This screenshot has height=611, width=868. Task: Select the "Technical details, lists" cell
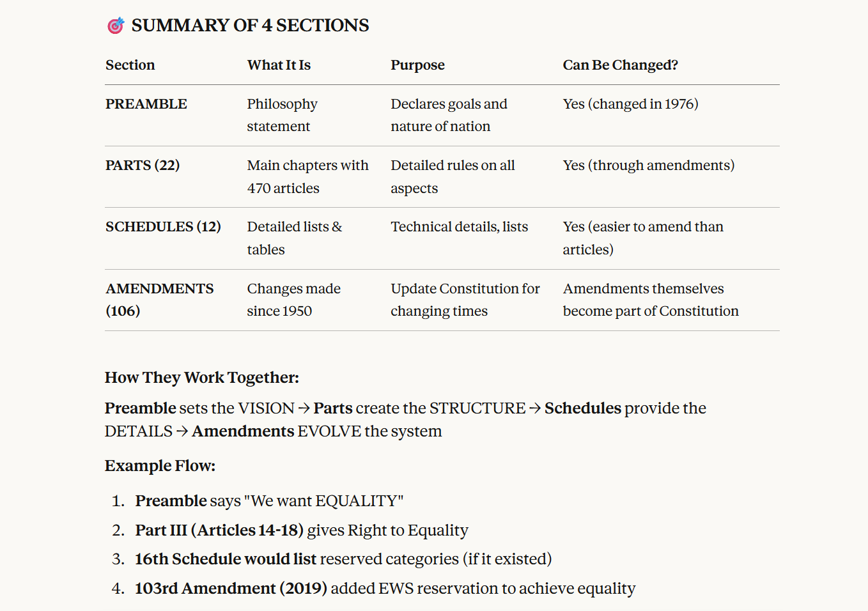click(x=459, y=227)
